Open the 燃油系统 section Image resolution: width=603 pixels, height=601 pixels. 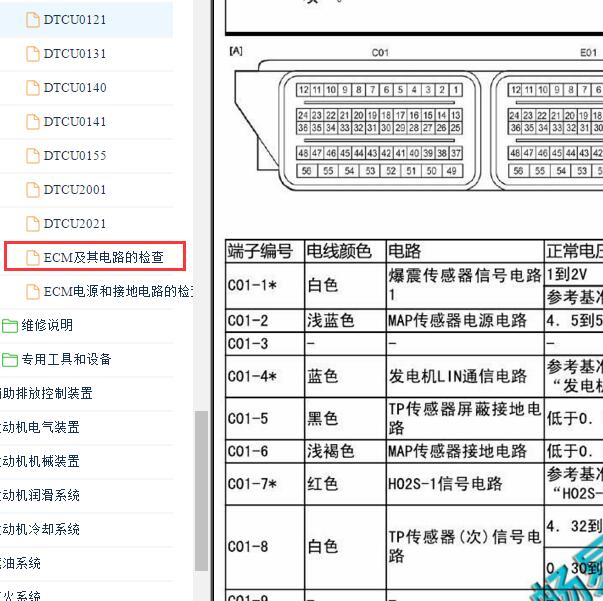20,563
